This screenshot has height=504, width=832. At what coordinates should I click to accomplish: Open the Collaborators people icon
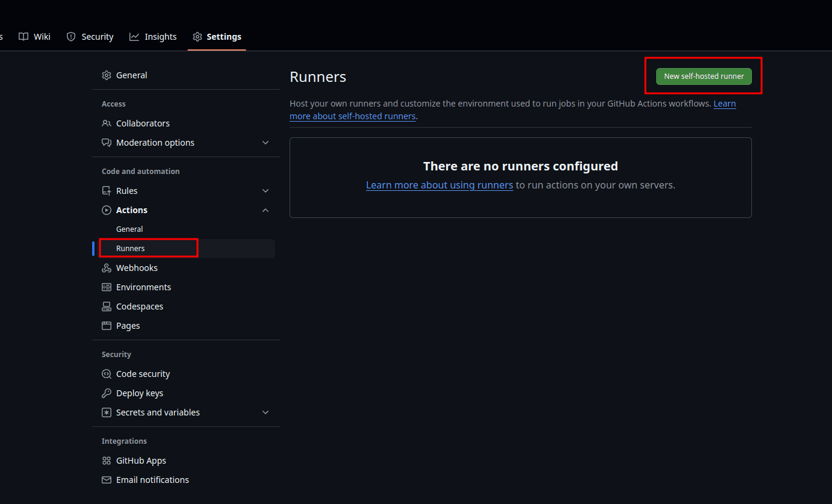point(106,123)
